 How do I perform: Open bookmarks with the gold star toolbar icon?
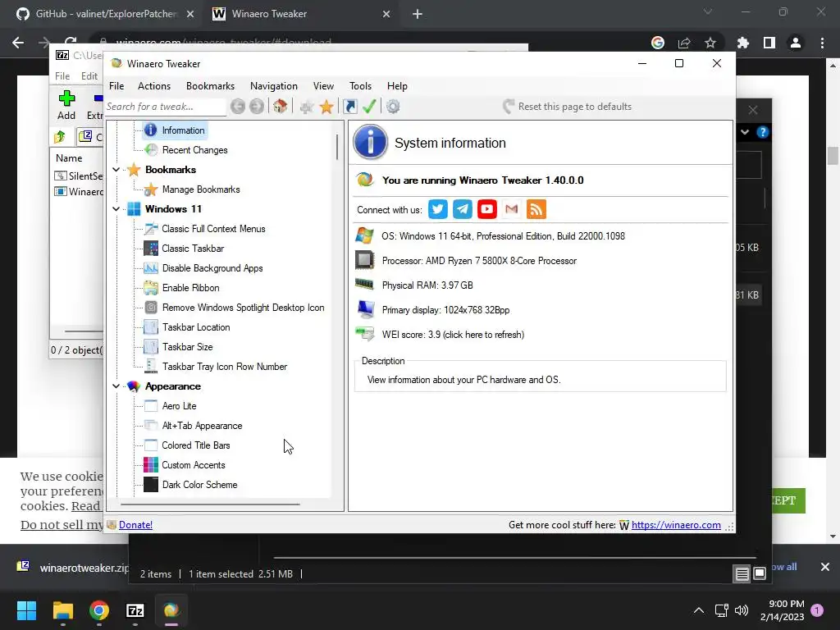coord(326,107)
